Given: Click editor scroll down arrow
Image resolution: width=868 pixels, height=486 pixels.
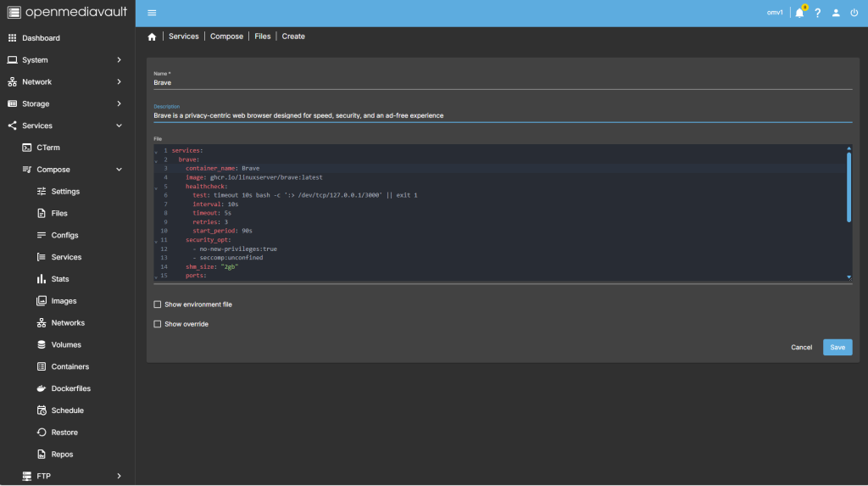Looking at the screenshot, I should pos(849,277).
